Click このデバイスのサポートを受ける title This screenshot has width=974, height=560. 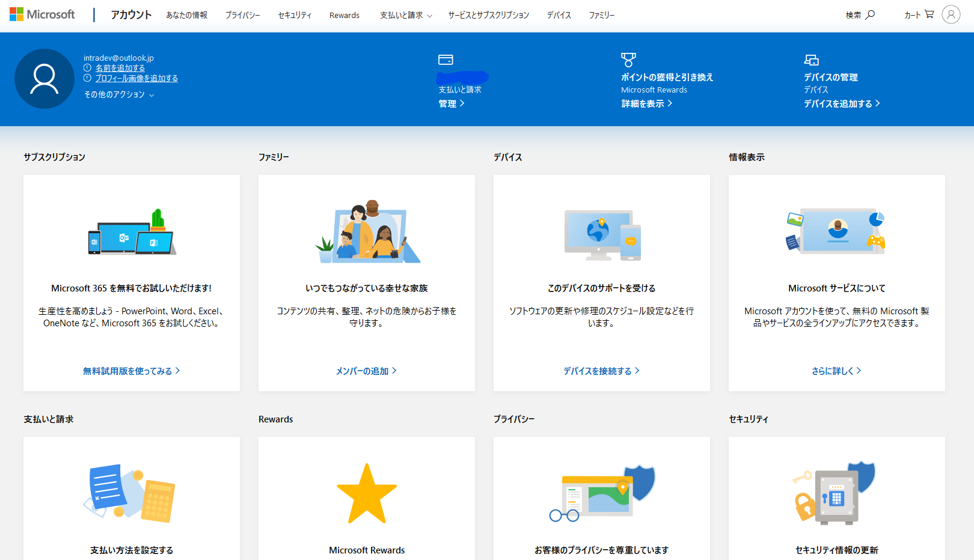602,288
